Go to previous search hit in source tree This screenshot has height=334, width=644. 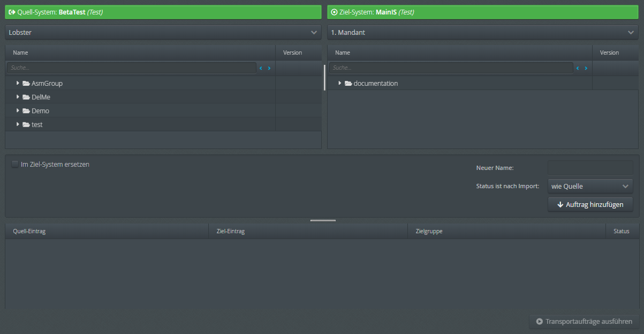261,68
